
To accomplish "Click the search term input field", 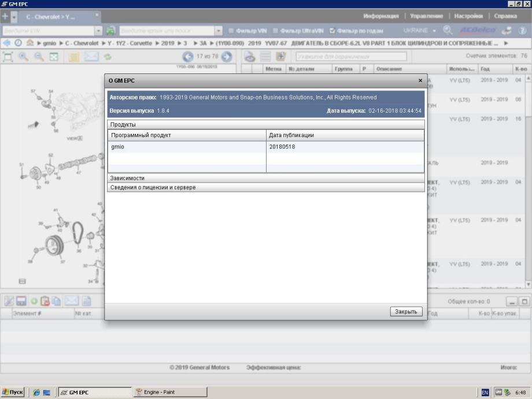I will pyautogui.click(x=167, y=31).
